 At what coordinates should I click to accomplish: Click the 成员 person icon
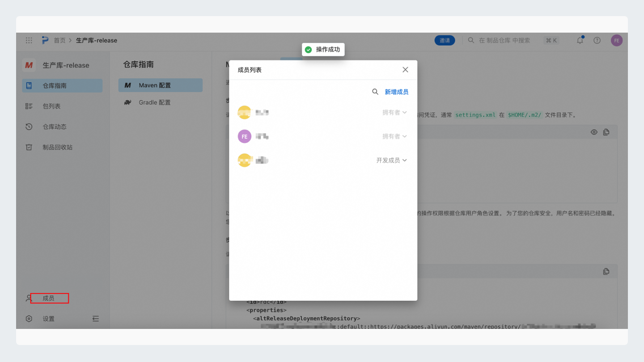coord(29,299)
